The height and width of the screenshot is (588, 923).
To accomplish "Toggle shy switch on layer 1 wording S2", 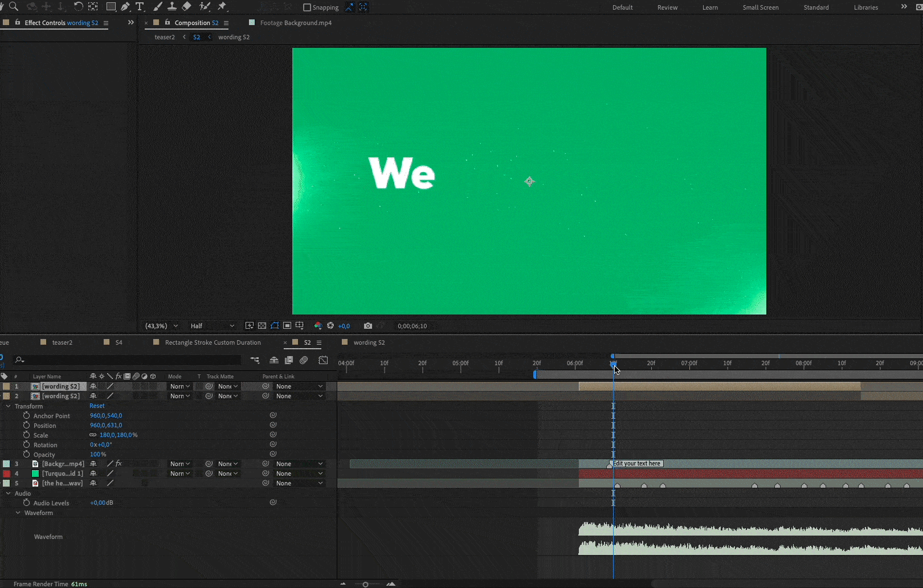I will 93,386.
